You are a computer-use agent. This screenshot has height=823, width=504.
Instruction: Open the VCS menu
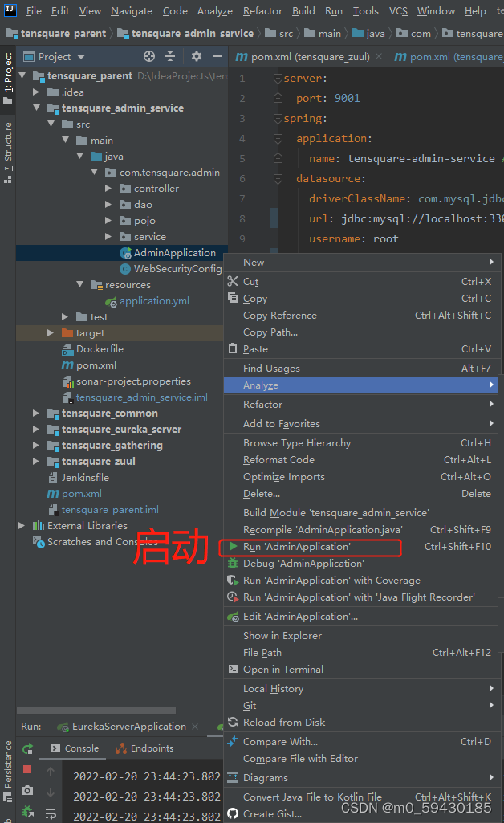(x=398, y=11)
